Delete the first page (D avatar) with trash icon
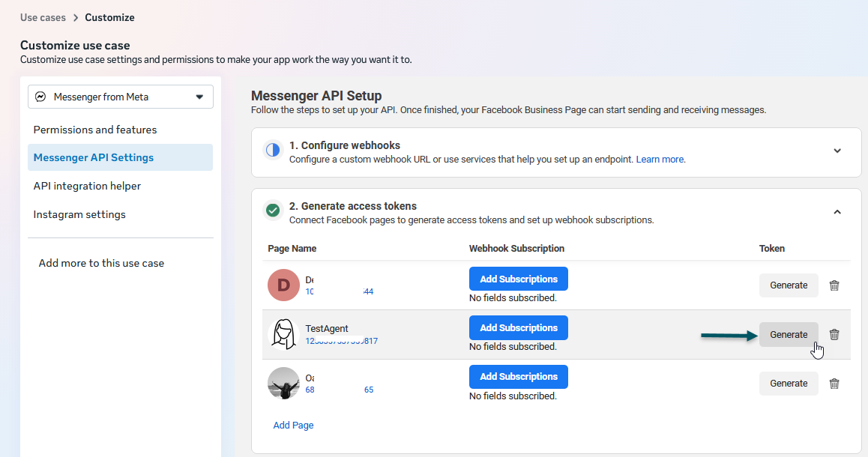Screen dimensions: 868x457 click(834, 285)
